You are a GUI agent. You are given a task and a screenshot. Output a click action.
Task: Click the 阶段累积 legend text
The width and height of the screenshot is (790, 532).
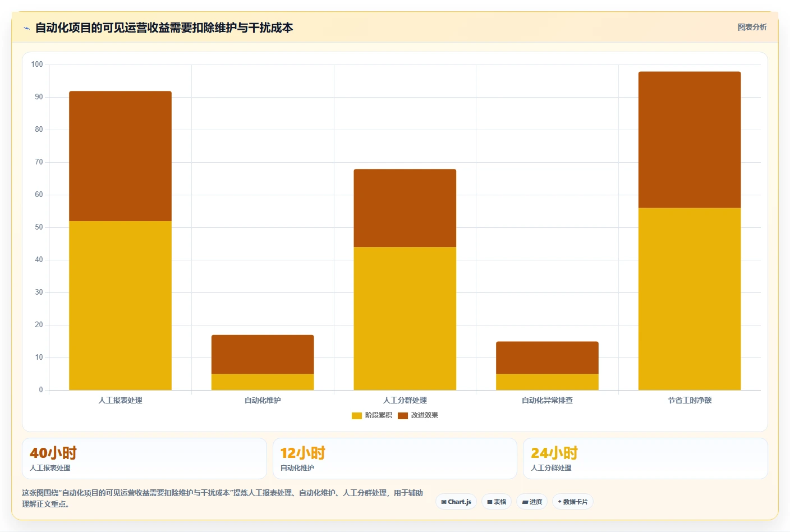[379, 415]
